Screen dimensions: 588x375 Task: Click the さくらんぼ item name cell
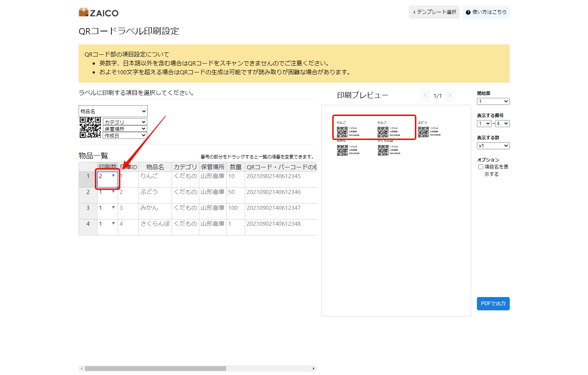tap(155, 227)
